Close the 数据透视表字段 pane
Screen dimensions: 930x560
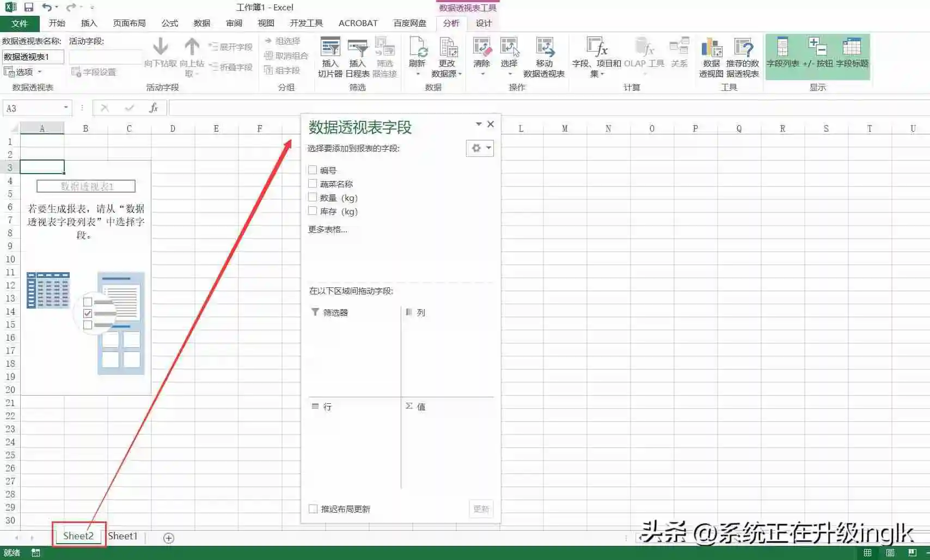491,124
